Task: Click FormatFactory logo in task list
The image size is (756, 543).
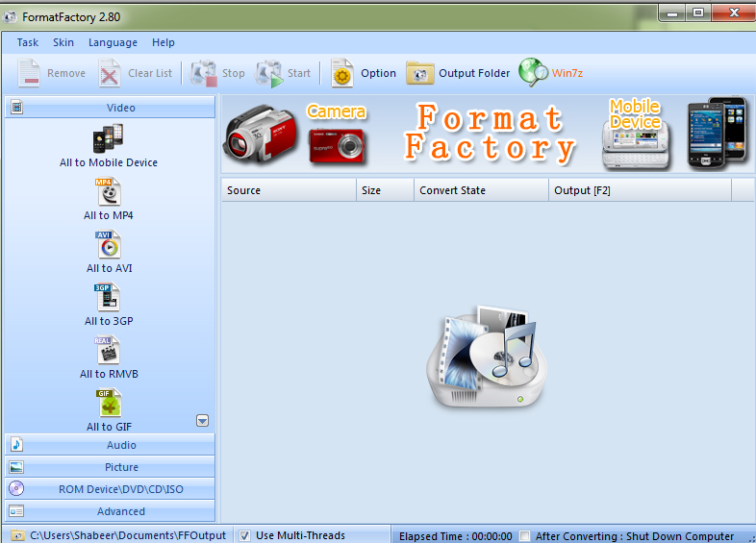Action: (x=487, y=357)
